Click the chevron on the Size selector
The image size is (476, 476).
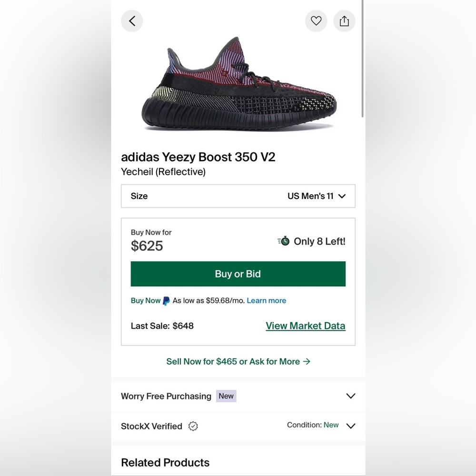coord(342,196)
